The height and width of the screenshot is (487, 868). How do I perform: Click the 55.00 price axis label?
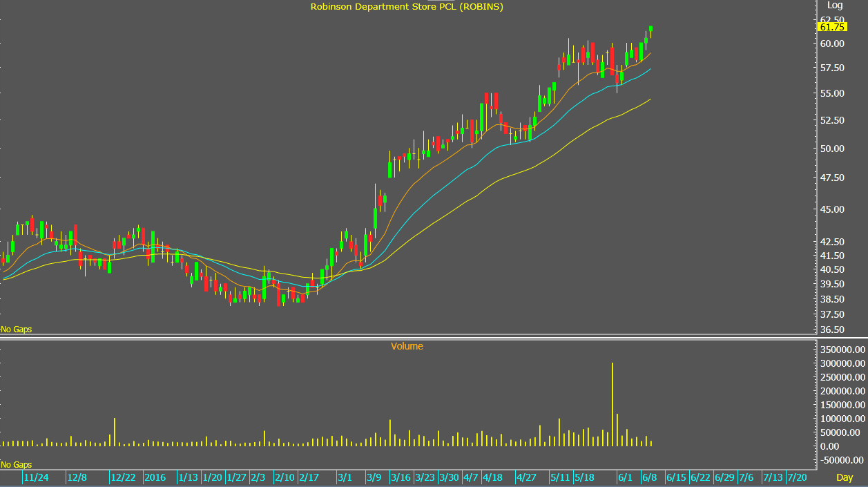click(x=832, y=93)
